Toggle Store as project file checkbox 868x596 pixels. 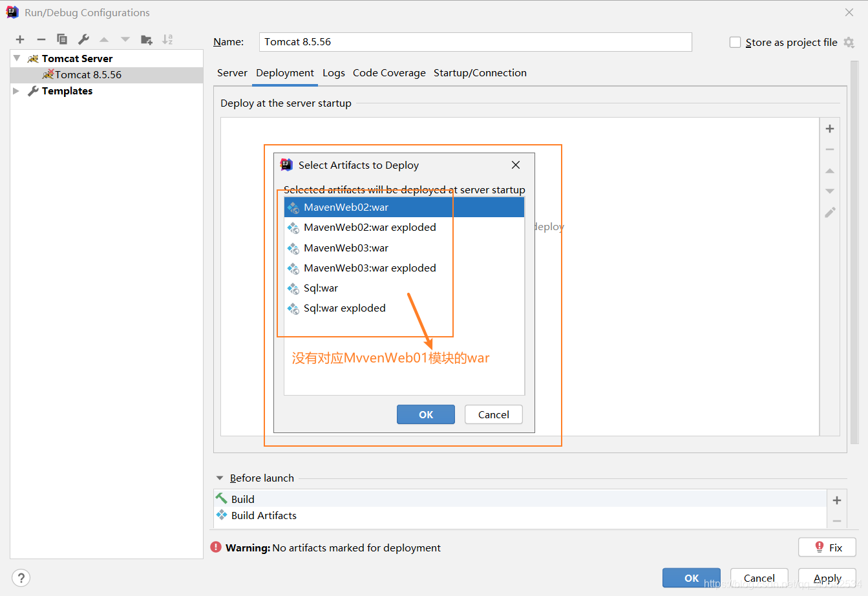(735, 42)
